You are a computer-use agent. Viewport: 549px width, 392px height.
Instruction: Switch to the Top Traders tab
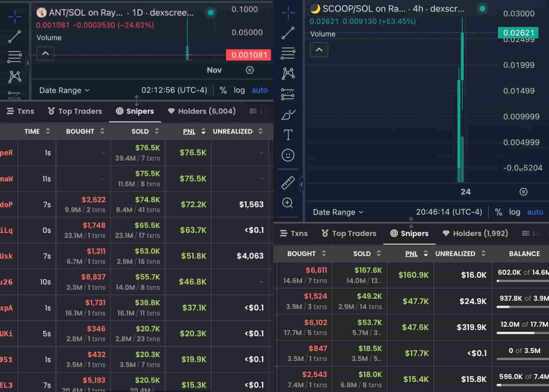pos(75,111)
